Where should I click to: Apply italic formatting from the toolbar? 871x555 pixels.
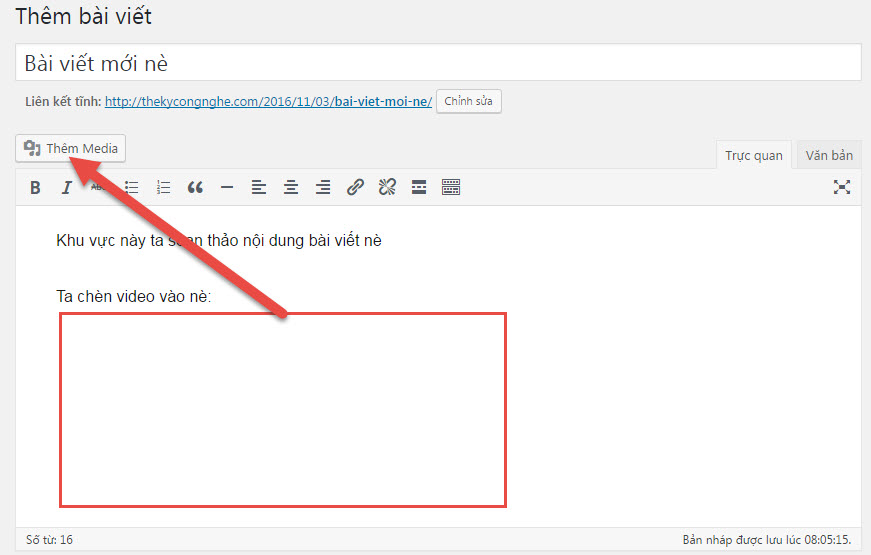(x=67, y=187)
